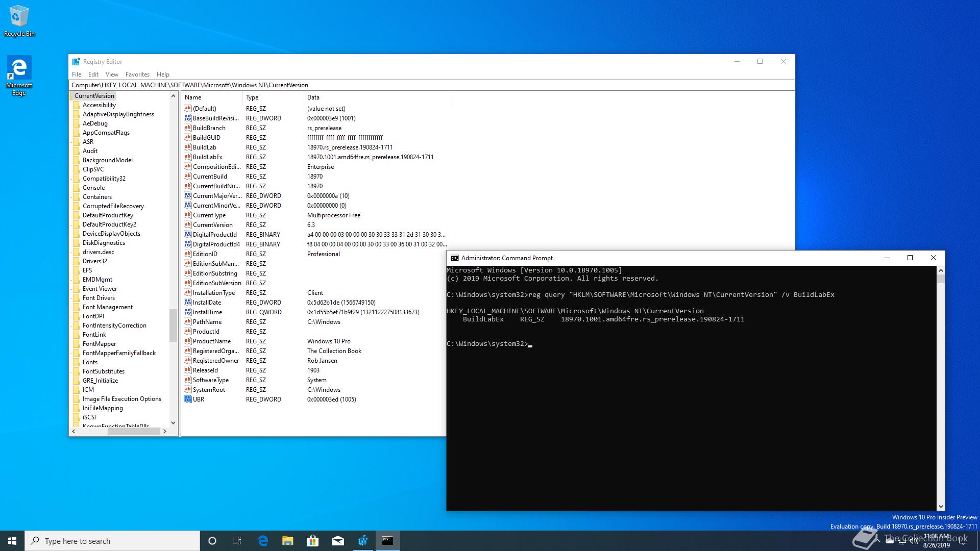Open the View menu in Registry Editor
Viewport: 980px width, 551px height.
click(x=112, y=74)
